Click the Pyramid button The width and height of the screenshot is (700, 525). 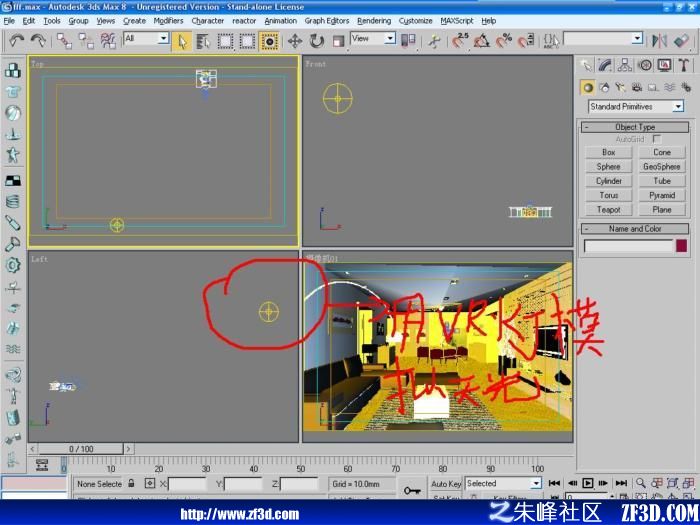tap(662, 195)
